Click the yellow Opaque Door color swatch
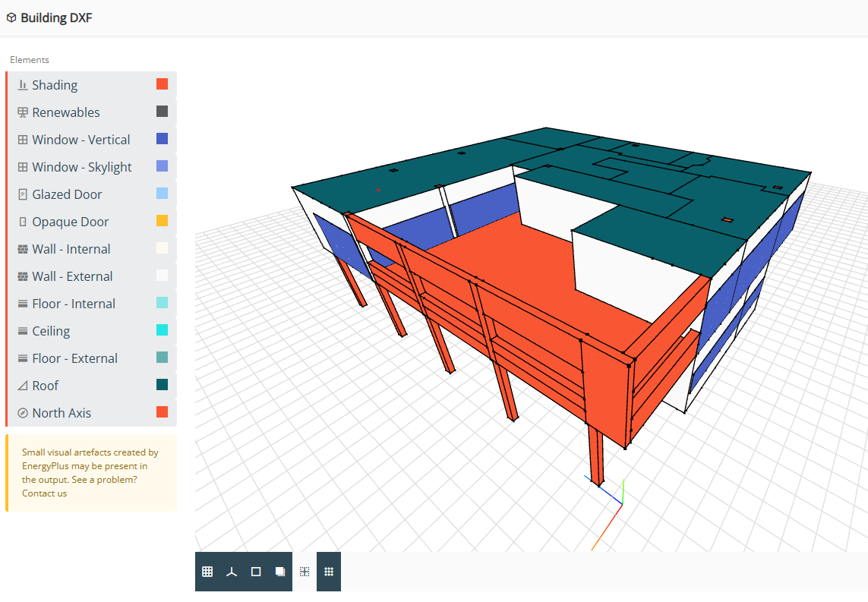Image resolution: width=868 pixels, height=602 pixels. point(162,221)
